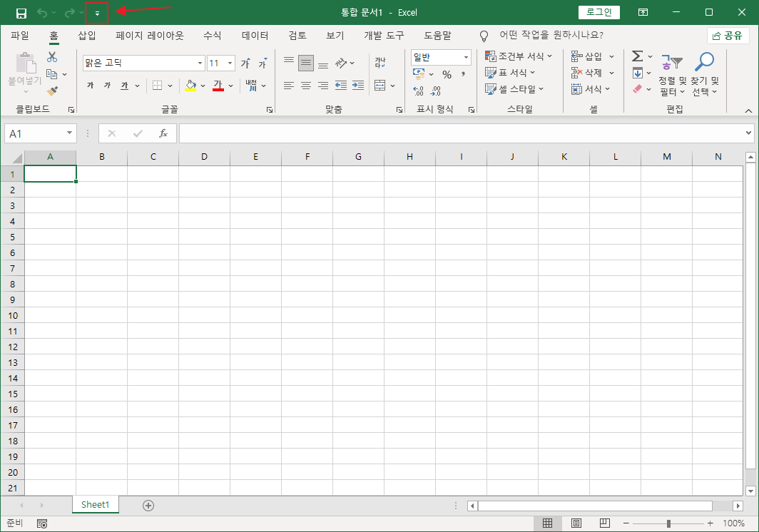Viewport: 759px width, 532px height.
Task: Select middle align icon
Action: 306,63
